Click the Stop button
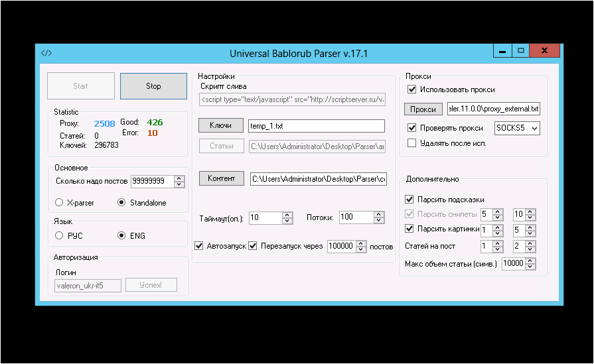 (153, 86)
